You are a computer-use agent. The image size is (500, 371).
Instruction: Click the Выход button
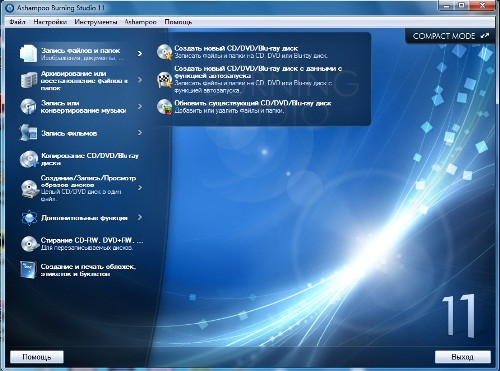click(463, 357)
